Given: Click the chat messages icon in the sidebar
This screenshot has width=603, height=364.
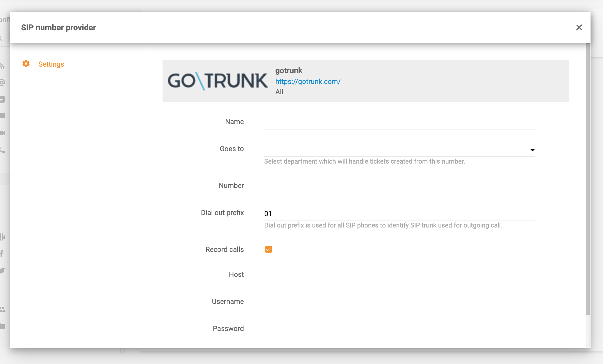Looking at the screenshot, I should (x=3, y=99).
